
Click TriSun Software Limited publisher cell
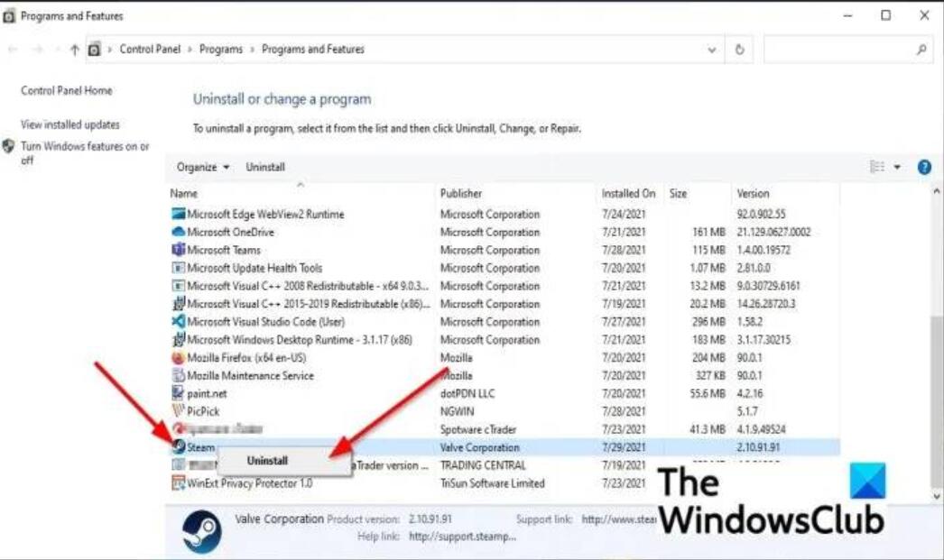493,483
